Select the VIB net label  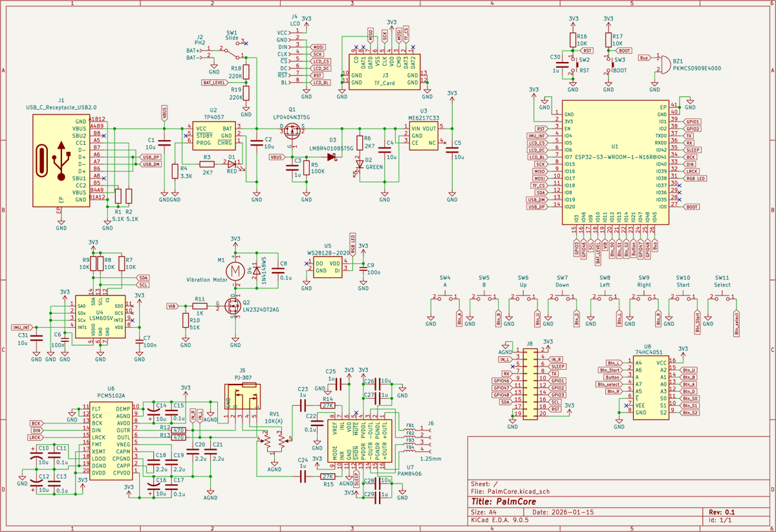point(172,306)
